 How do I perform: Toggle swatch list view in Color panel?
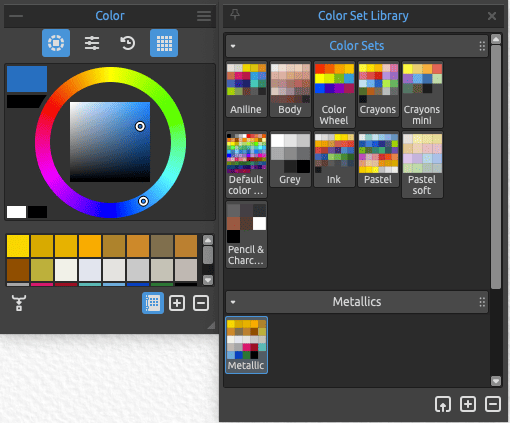tap(153, 303)
